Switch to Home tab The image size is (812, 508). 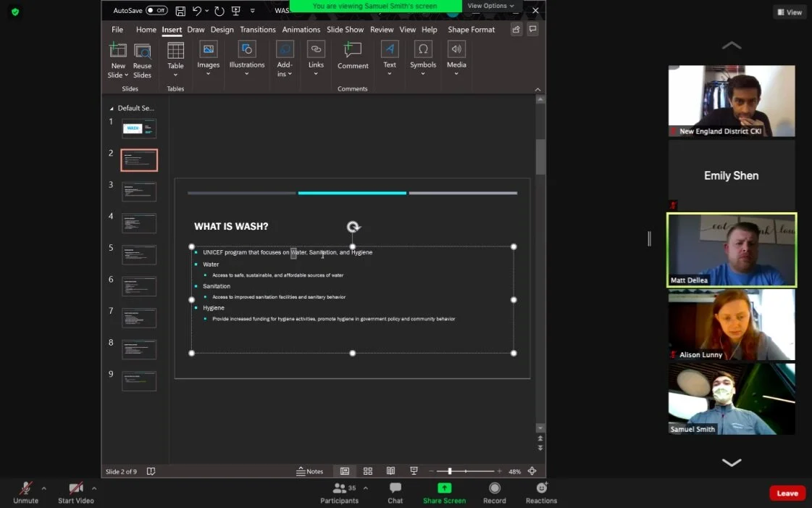point(146,30)
